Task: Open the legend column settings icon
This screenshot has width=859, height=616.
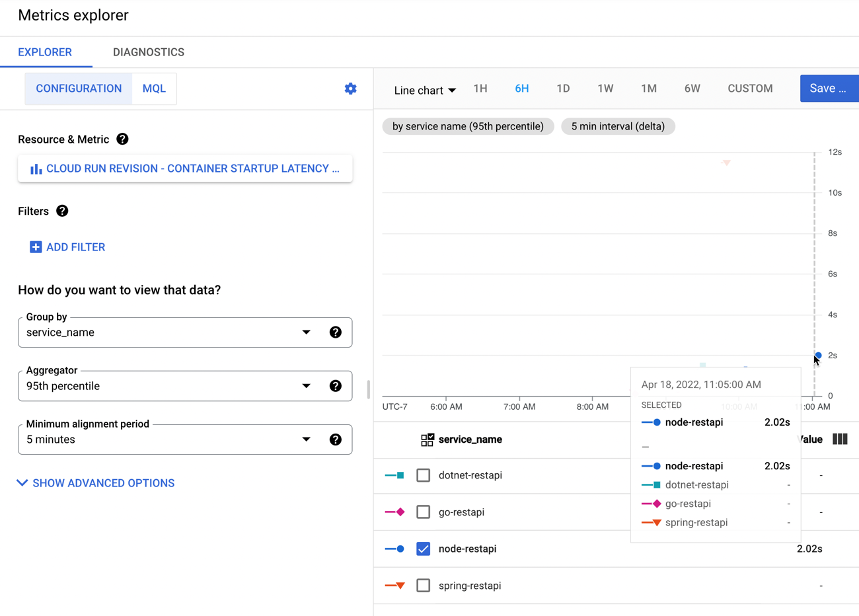Action: click(x=840, y=440)
